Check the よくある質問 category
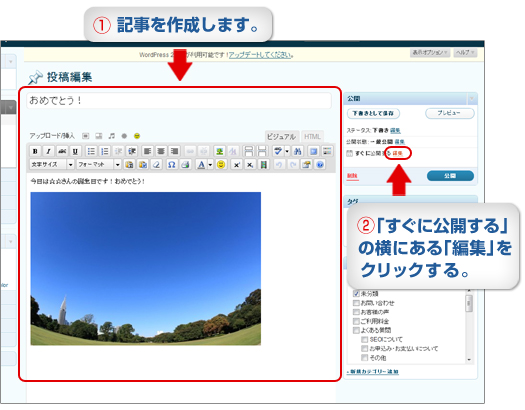This screenshot has height=410, width=525. click(356, 330)
